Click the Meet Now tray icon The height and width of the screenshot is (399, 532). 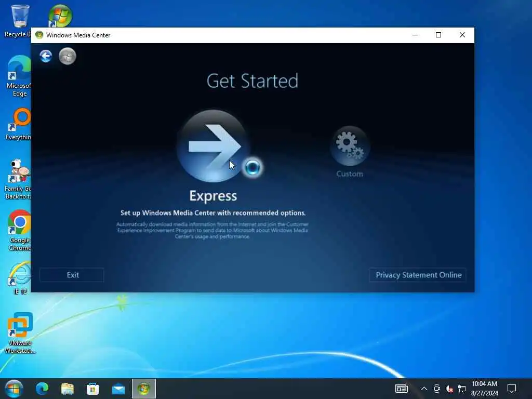(x=437, y=389)
